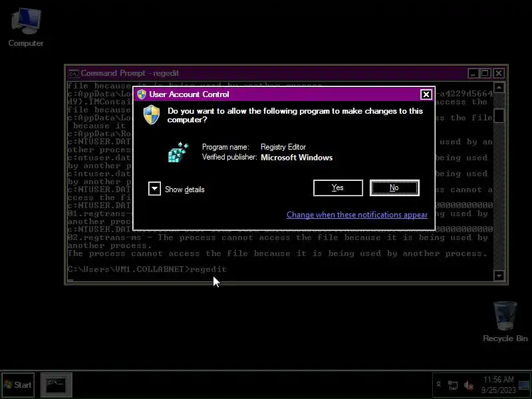Image resolution: width=532 pixels, height=399 pixels.
Task: Close the User Account Control dialog
Action: tap(426, 94)
